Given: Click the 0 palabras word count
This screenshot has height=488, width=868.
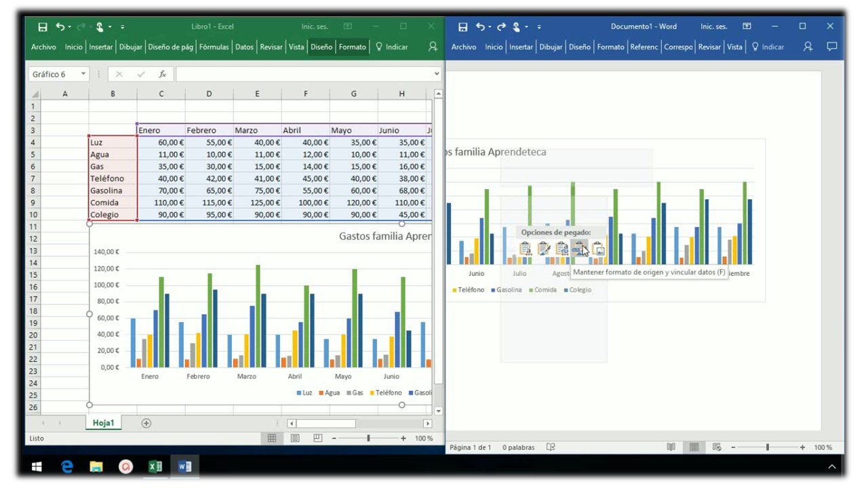Looking at the screenshot, I should [x=519, y=447].
